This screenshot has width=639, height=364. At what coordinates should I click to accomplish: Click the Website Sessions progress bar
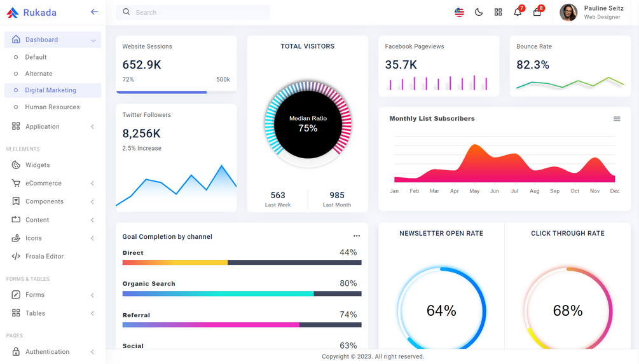[176, 92]
